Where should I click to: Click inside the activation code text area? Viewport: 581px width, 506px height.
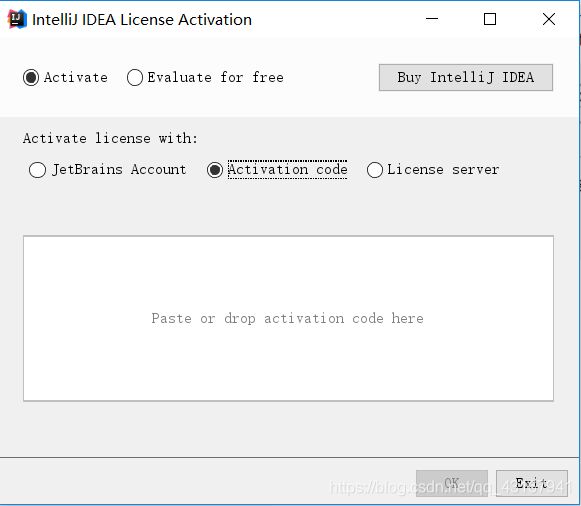[x=288, y=318]
